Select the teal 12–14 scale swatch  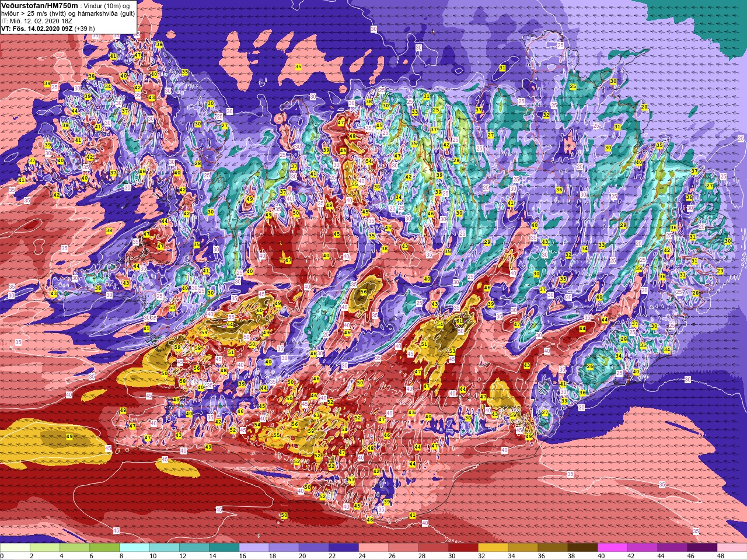(194, 547)
